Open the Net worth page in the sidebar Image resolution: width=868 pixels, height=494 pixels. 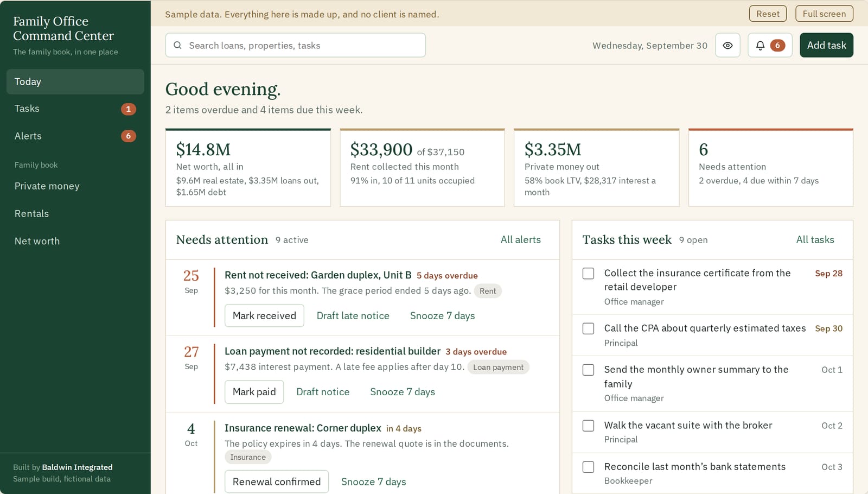pos(75,241)
